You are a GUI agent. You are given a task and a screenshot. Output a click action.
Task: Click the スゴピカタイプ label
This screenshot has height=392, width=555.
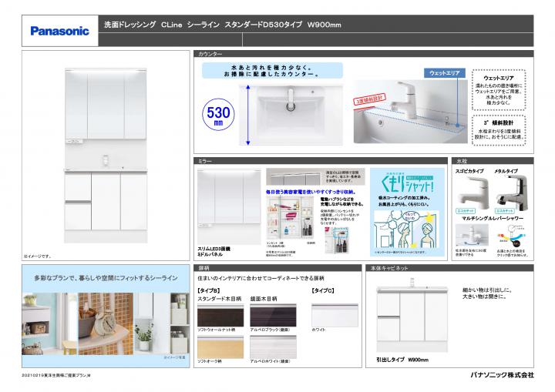tap(469, 171)
